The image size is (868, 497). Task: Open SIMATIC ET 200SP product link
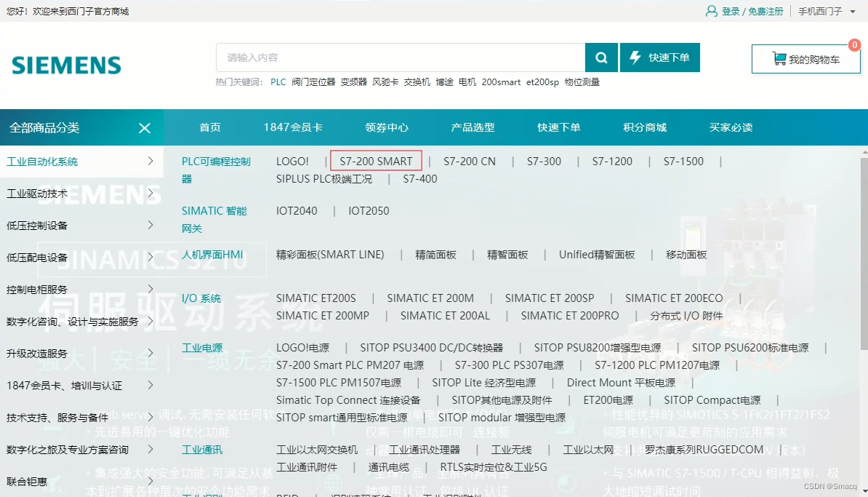coord(550,298)
